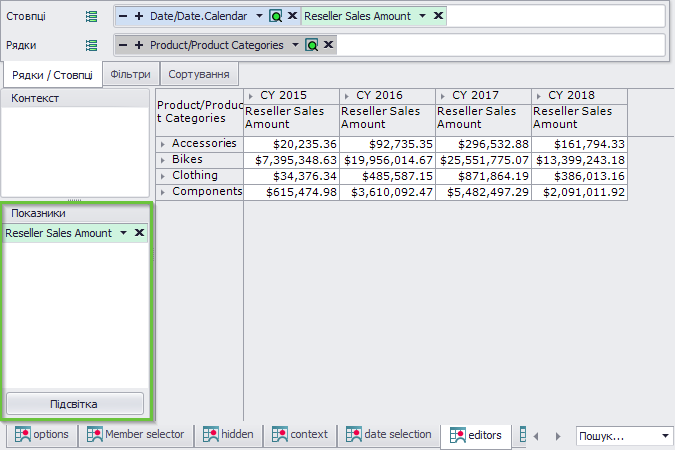Select cell $871,864.19
675x450 pixels.
pos(483,176)
